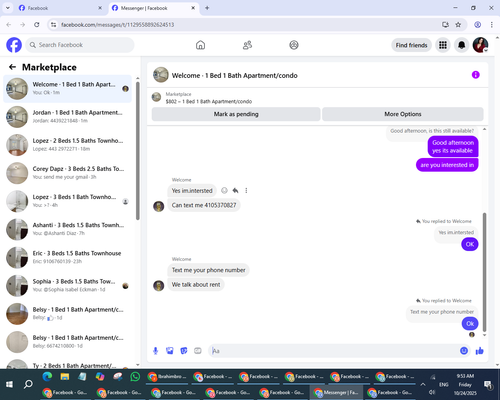Screen dimensions: 500x400
Task: Reload the page in browser toolbar
Action: pyautogui.click(x=37, y=25)
